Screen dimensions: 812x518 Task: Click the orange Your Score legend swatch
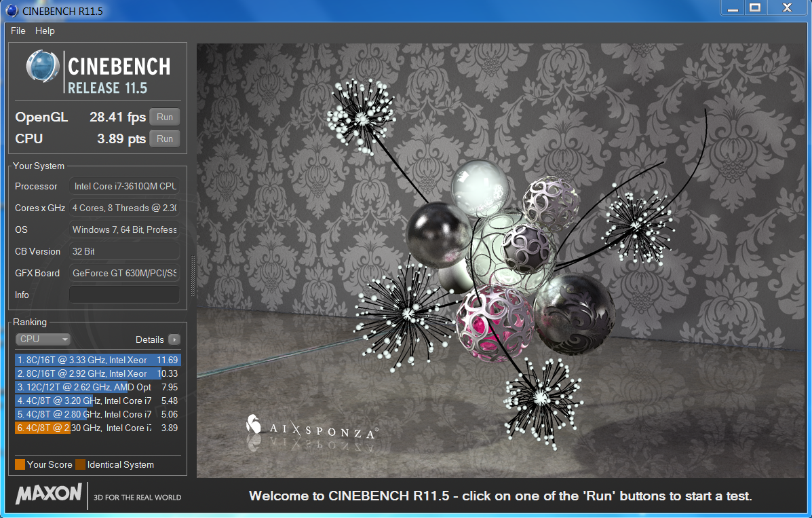point(20,464)
